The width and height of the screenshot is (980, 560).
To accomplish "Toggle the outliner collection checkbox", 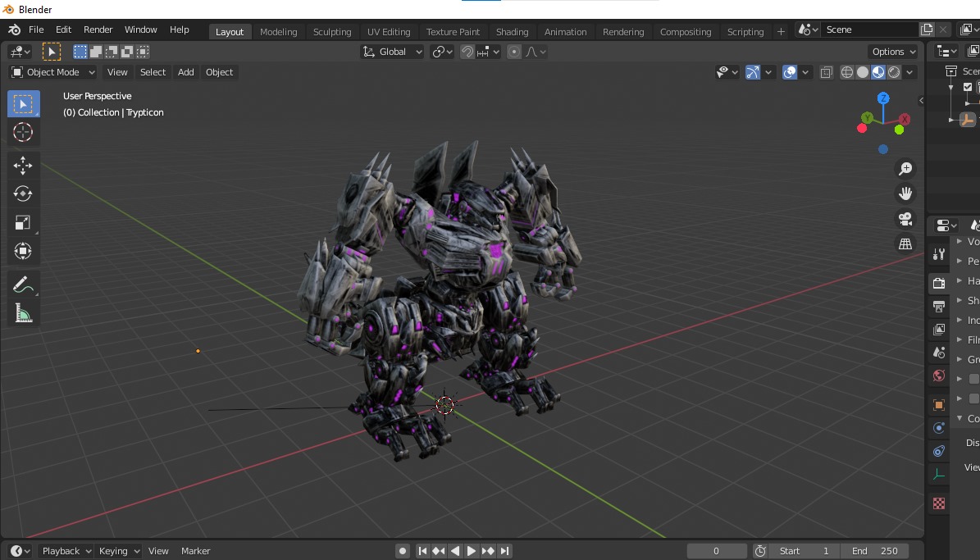I will [968, 87].
